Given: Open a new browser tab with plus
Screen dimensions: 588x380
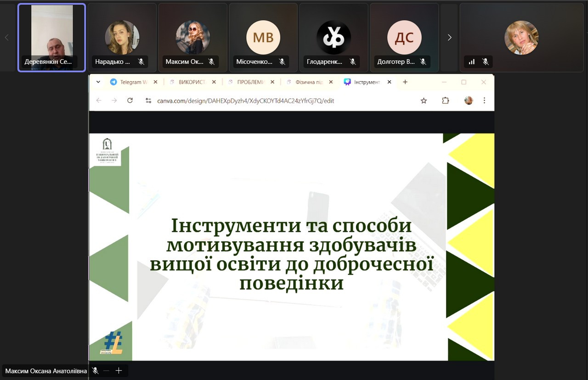Looking at the screenshot, I should (405, 82).
